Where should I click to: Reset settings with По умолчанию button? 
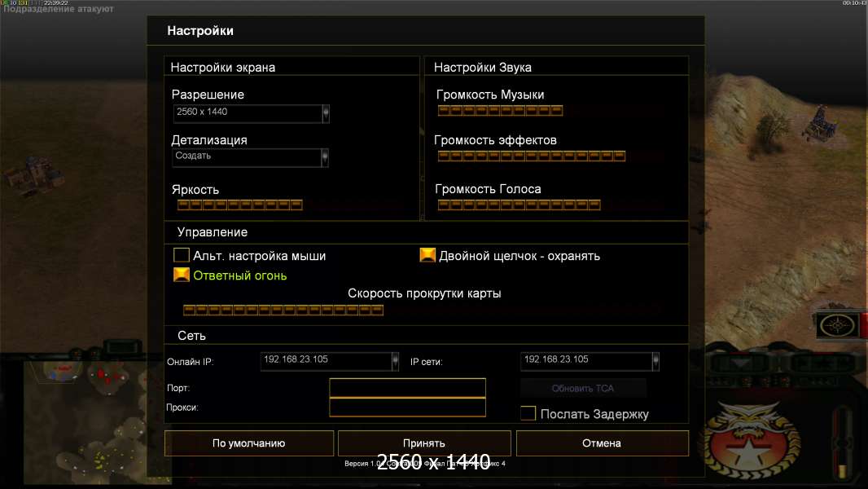pyautogui.click(x=248, y=443)
